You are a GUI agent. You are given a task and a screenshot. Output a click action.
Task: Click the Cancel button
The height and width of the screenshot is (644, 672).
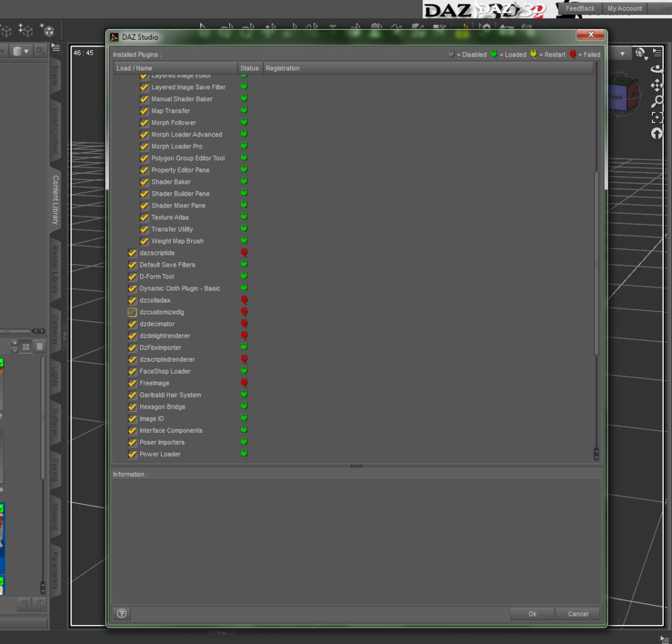coord(578,614)
